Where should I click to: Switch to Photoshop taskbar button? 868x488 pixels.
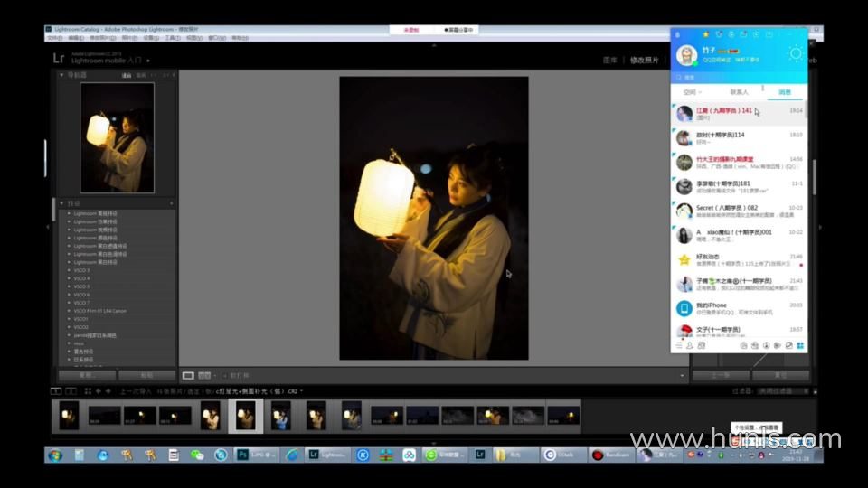(256, 455)
